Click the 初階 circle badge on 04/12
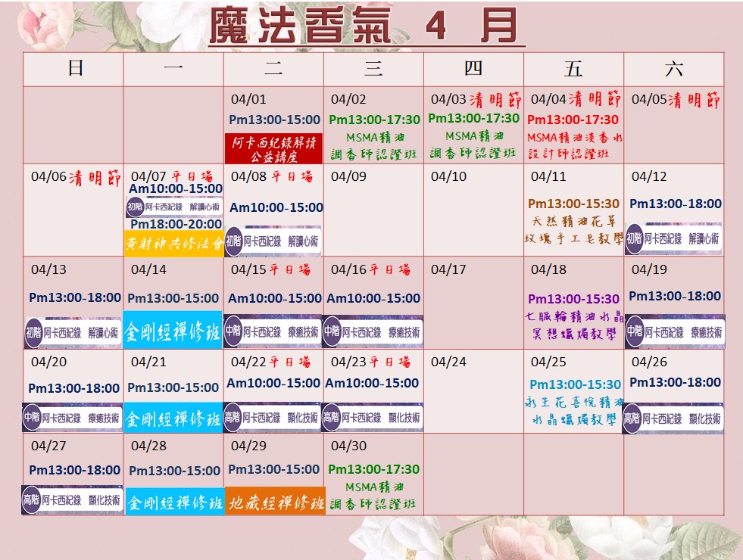The height and width of the screenshot is (560, 743). pyautogui.click(x=635, y=238)
